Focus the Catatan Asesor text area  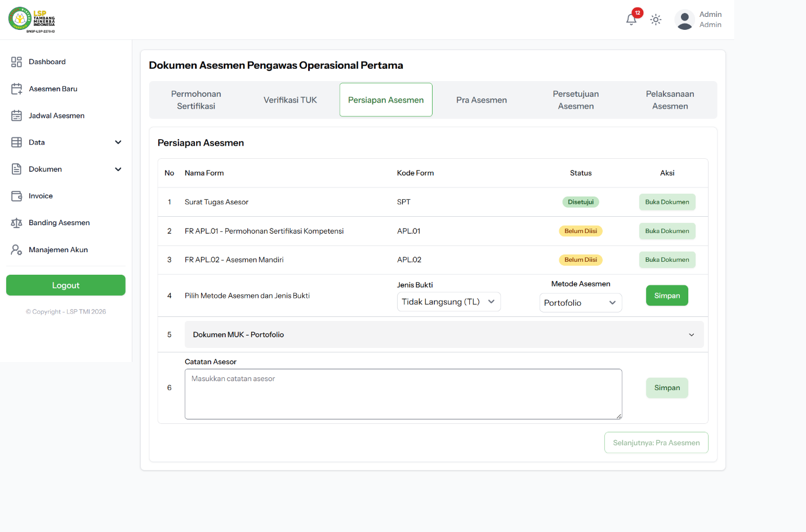click(x=403, y=394)
